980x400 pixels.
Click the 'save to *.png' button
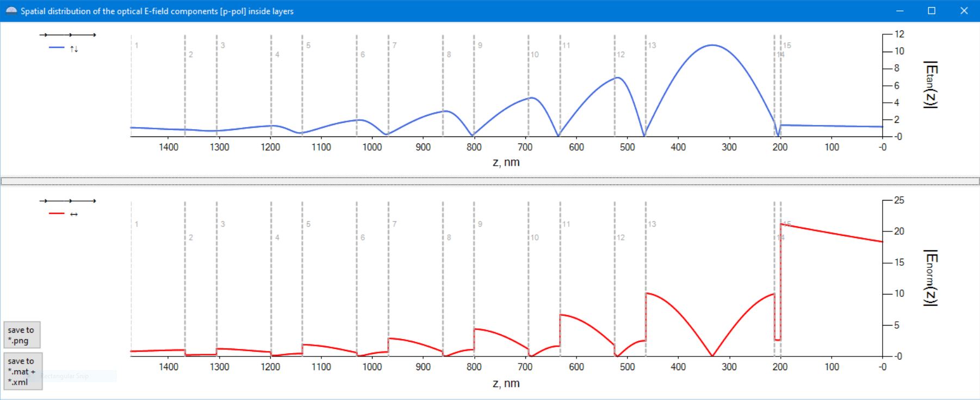22,335
